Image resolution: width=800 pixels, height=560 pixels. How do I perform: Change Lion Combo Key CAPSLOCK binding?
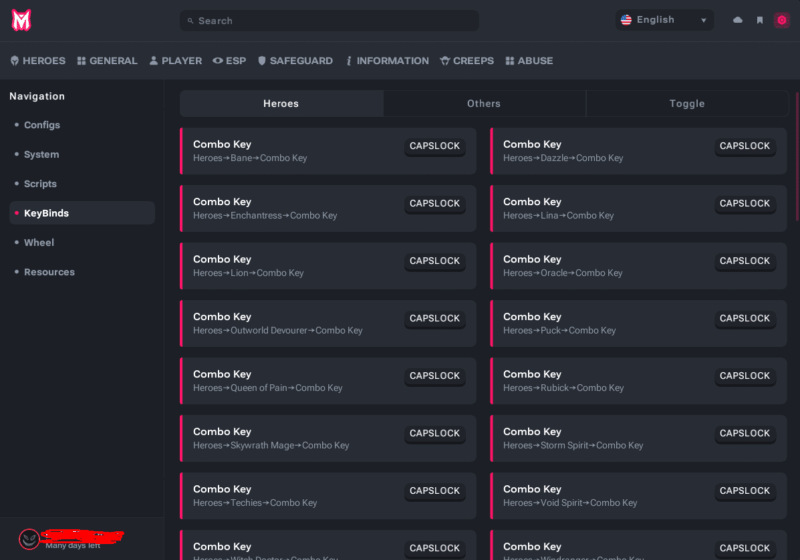(435, 261)
